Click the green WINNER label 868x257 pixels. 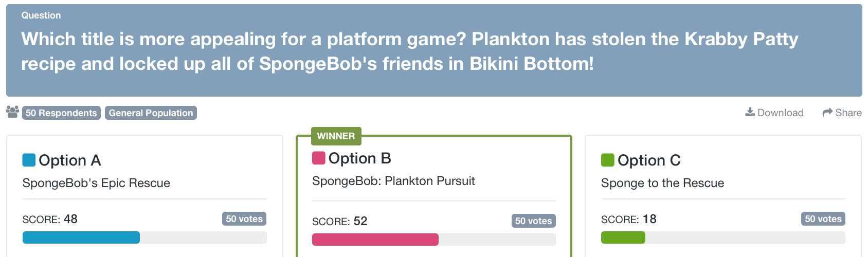click(x=336, y=136)
